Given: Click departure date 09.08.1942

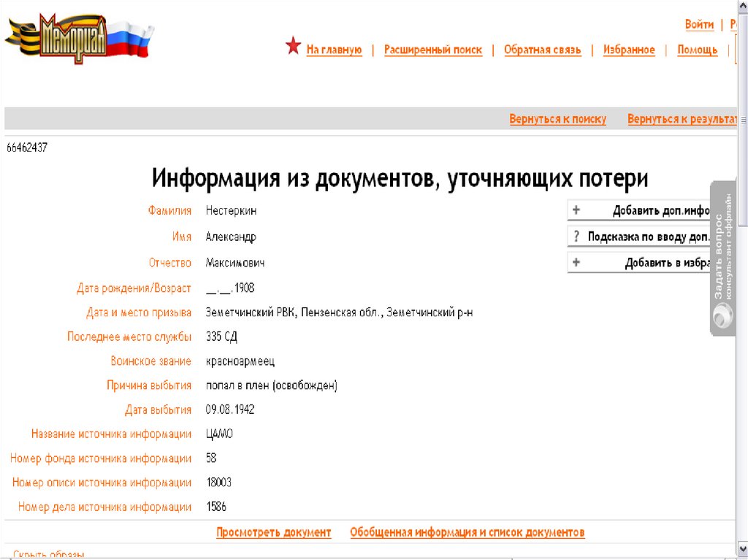Looking at the screenshot, I should point(230,410).
